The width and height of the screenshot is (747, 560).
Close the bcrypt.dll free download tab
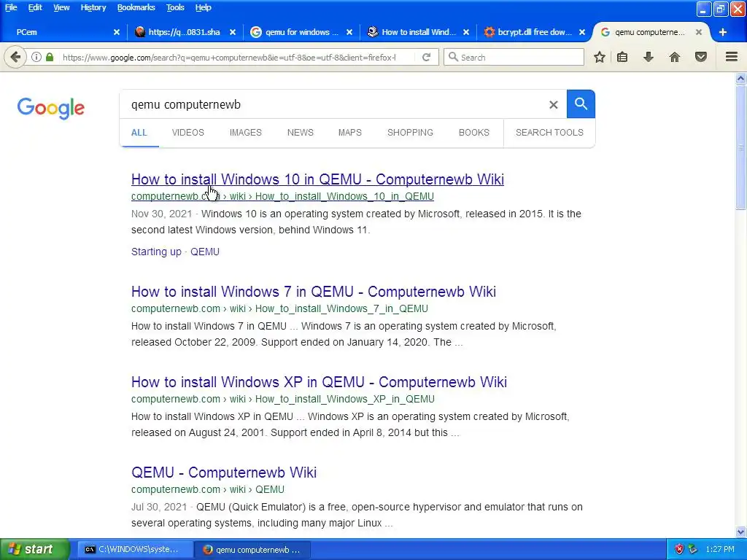[581, 32]
